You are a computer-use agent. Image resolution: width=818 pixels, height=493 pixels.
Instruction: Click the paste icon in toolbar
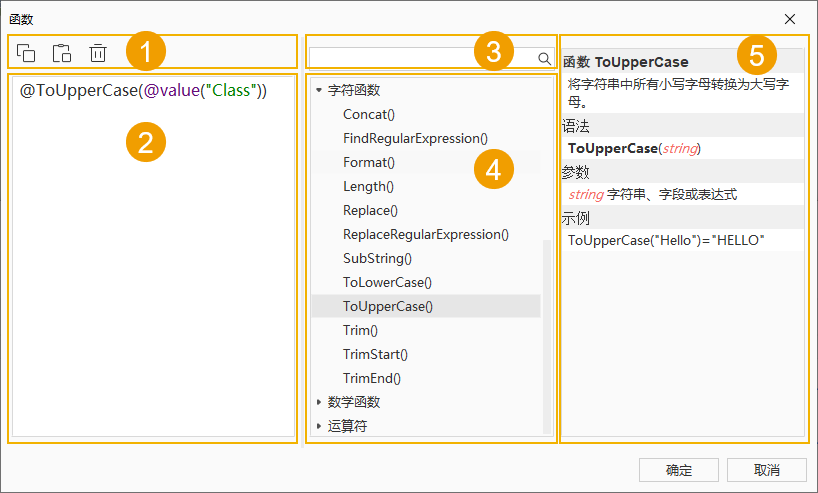click(62, 54)
